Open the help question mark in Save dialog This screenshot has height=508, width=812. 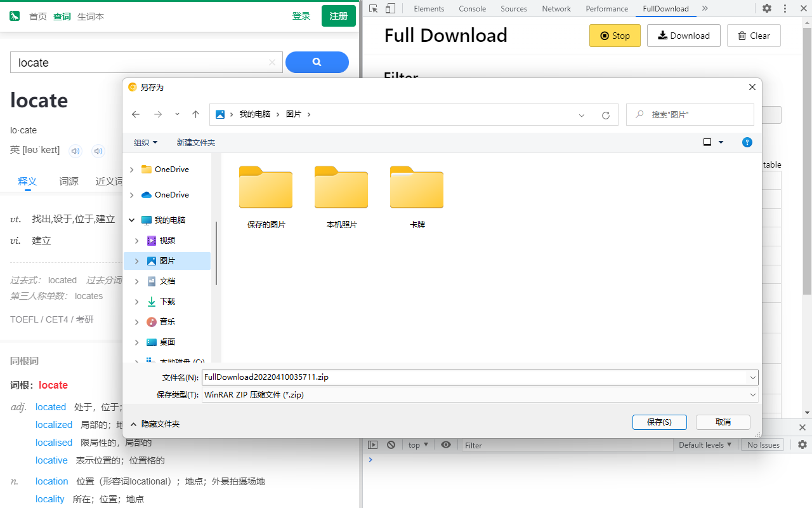click(747, 142)
